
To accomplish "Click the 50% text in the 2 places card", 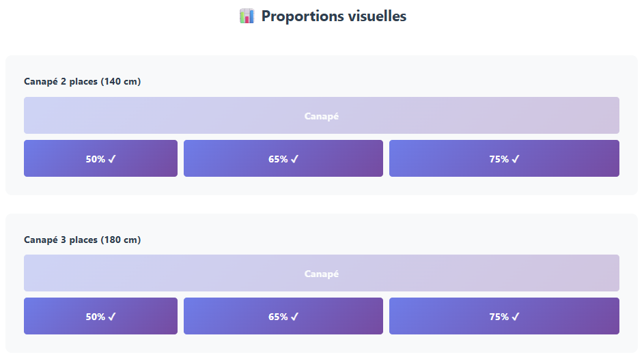I will [x=96, y=159].
